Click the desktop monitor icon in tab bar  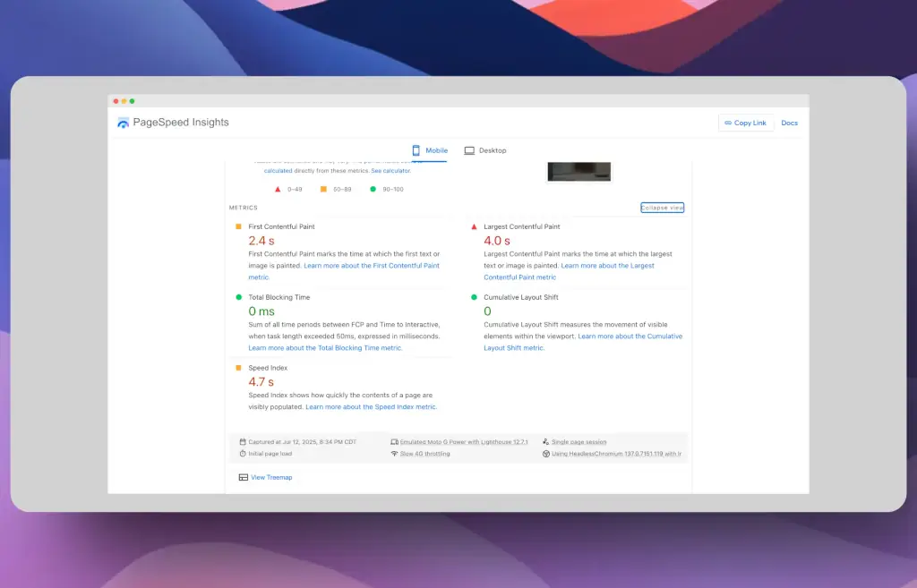point(469,150)
